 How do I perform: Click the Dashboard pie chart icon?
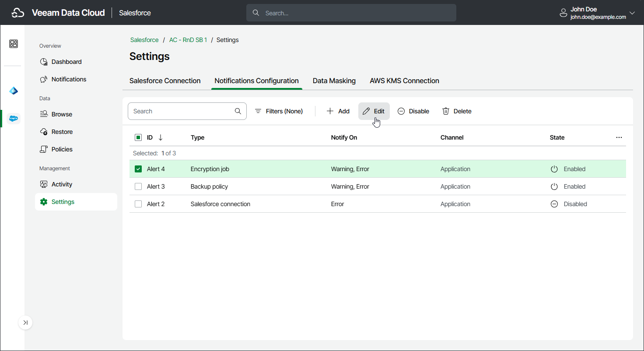(44, 62)
